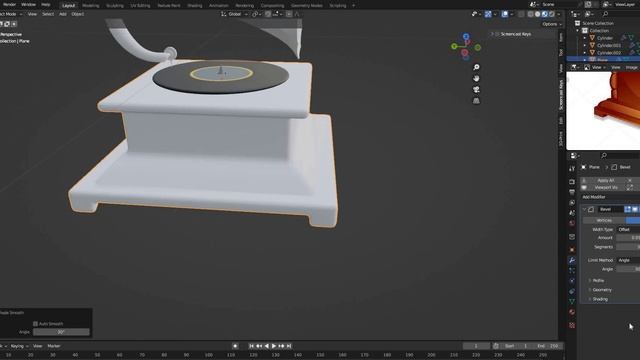The width and height of the screenshot is (640, 360).
Task: Switch perspective/orthographic grid icon in viewport
Action: (x=476, y=100)
